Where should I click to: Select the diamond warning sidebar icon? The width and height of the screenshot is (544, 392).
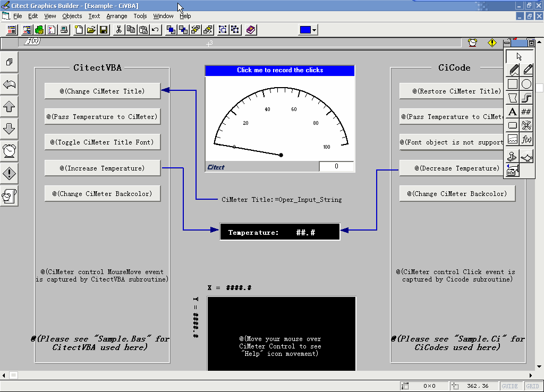9,173
